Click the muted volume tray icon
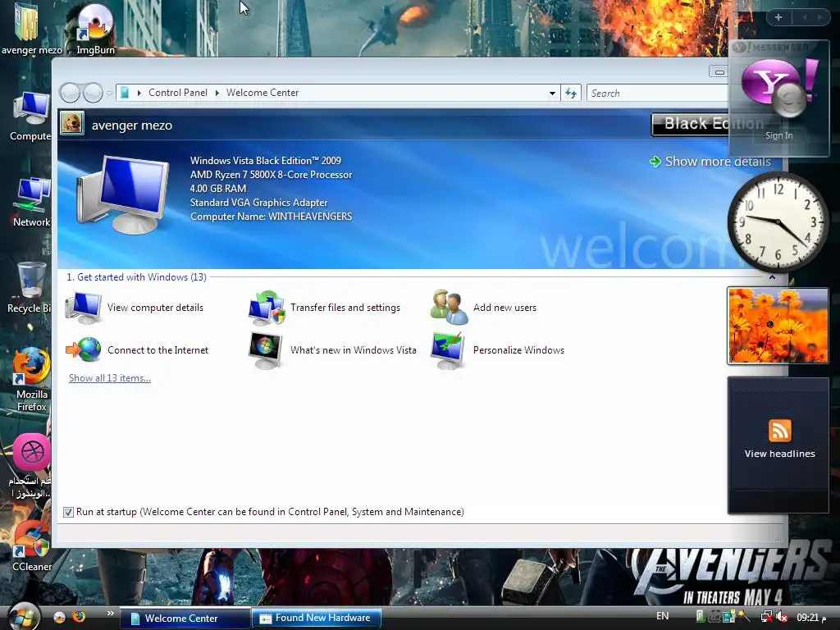 [x=782, y=617]
